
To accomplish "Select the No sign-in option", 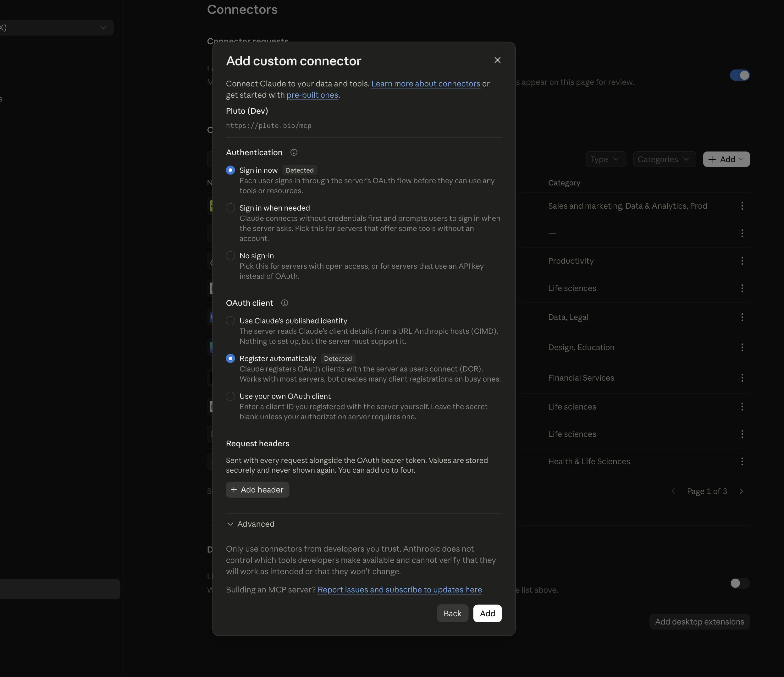I will [230, 256].
